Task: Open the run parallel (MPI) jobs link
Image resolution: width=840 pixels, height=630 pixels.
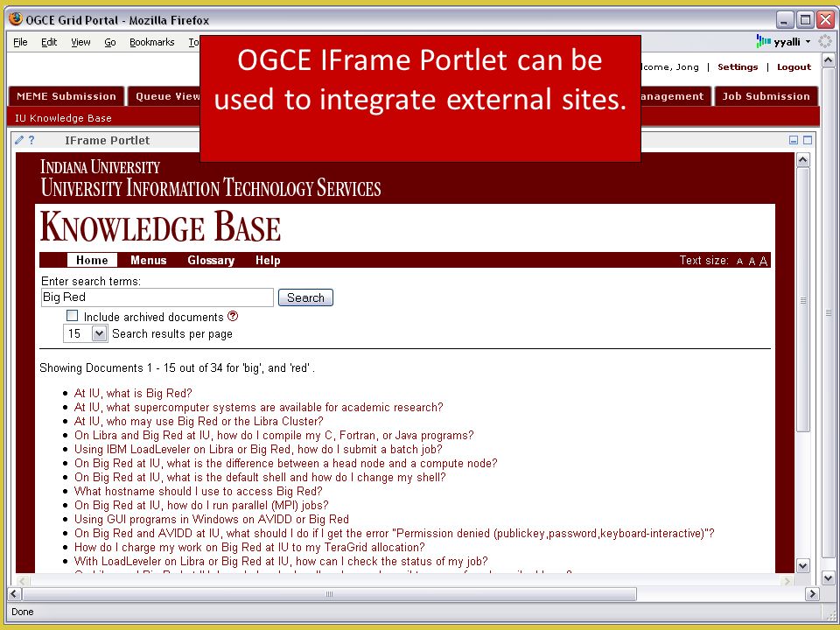Action: (201, 505)
